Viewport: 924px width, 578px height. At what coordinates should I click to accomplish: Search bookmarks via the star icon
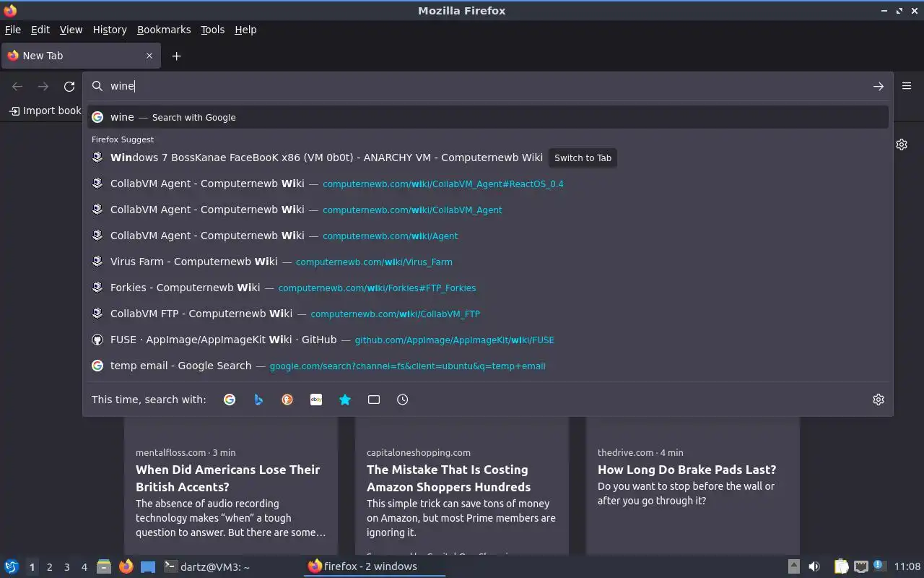click(345, 400)
